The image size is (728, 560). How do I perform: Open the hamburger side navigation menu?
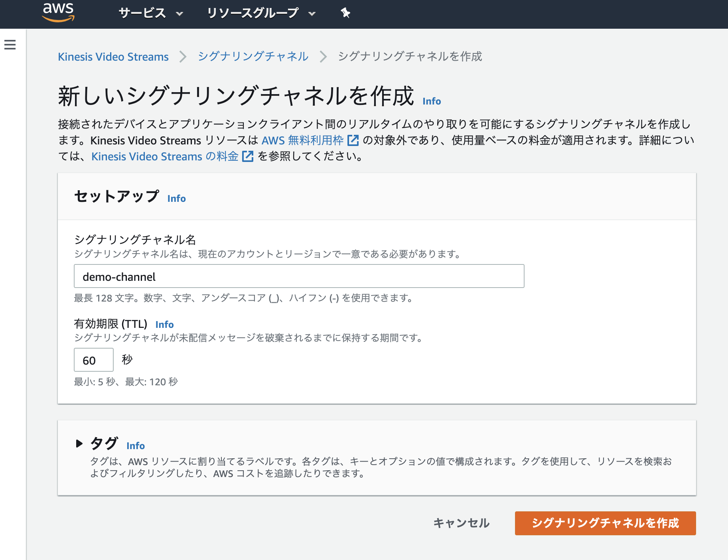10,45
